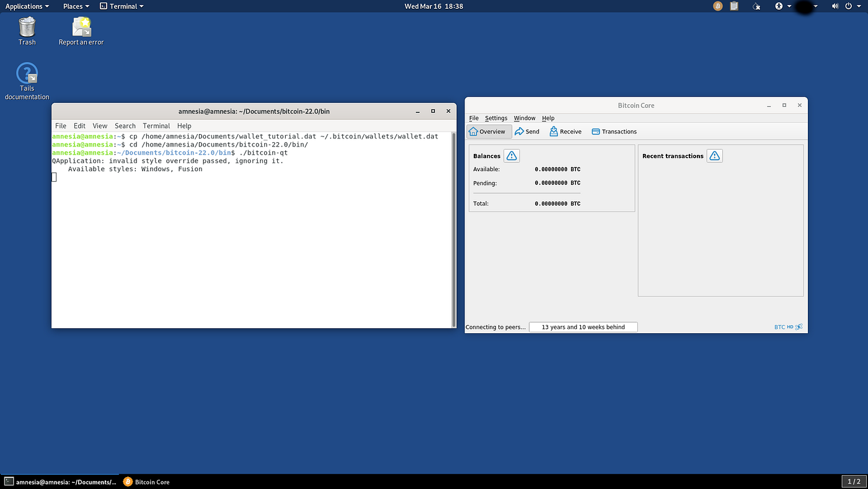
Task: Open the Settings menu in Bitcoin Core
Action: (x=496, y=118)
